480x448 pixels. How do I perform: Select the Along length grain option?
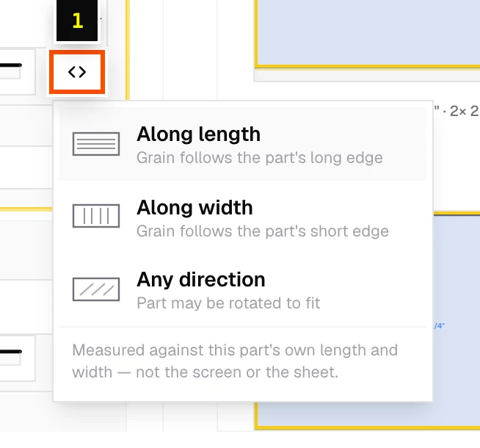tap(243, 144)
